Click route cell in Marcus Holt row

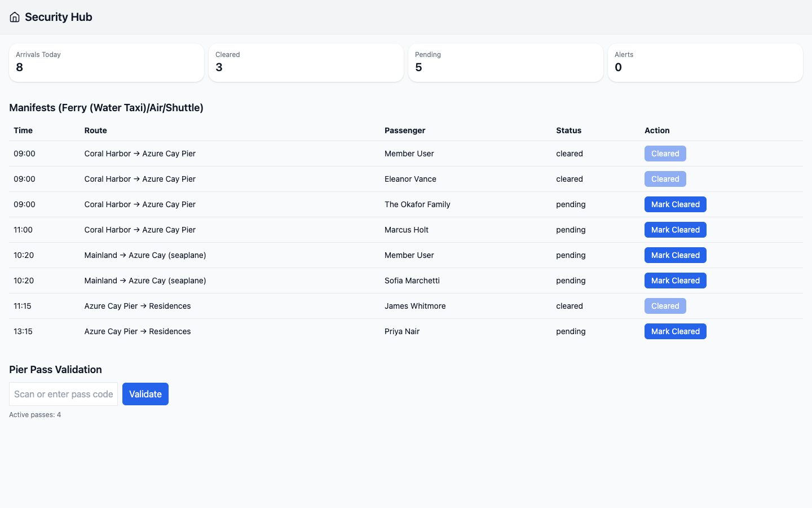140,230
